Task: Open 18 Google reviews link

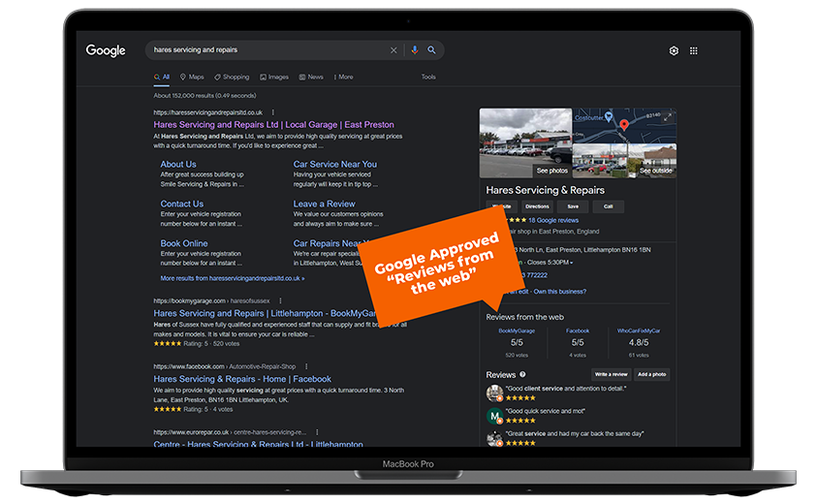Action: pyautogui.click(x=553, y=220)
